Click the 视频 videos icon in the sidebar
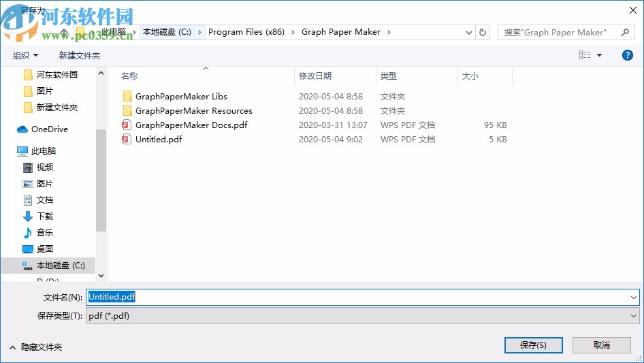This screenshot has width=644, height=363. point(27,168)
